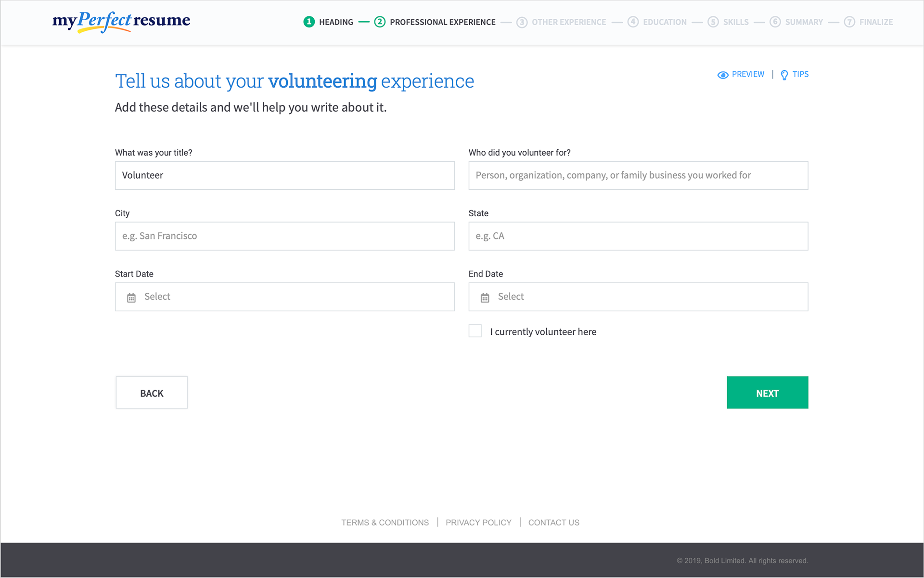This screenshot has width=924, height=578.
Task: Click step 3 Other Experience circle
Action: (522, 22)
